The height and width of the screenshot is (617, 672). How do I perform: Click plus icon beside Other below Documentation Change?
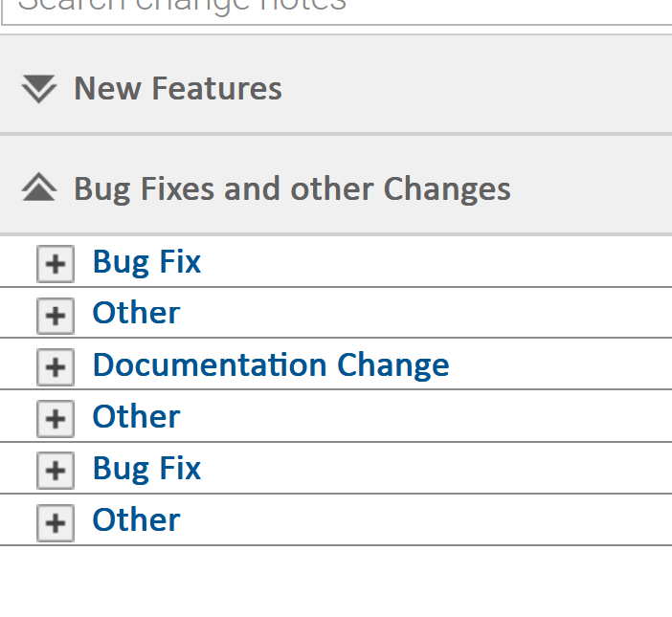(56, 418)
